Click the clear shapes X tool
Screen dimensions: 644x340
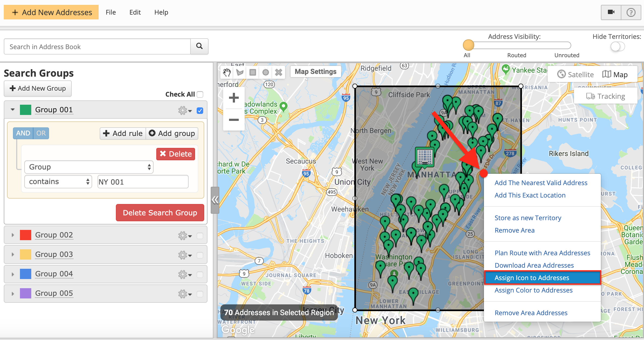pyautogui.click(x=279, y=72)
